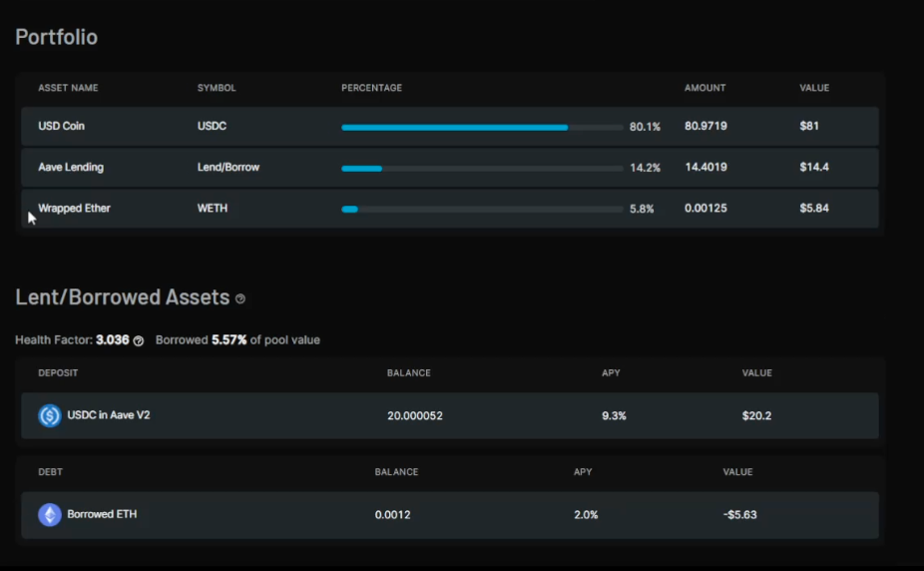Click the Portfolio heading
This screenshot has height=571, width=924.
coord(57,37)
